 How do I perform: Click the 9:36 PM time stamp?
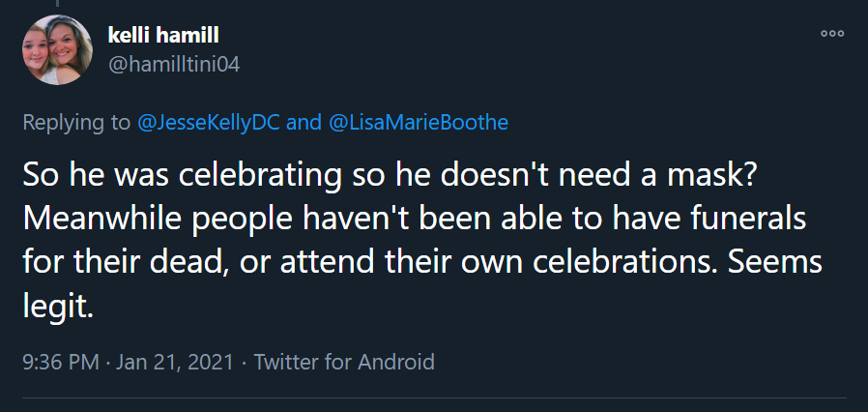pos(61,362)
